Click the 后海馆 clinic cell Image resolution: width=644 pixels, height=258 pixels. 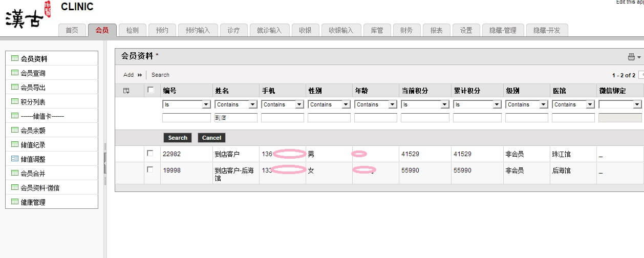tap(561, 170)
